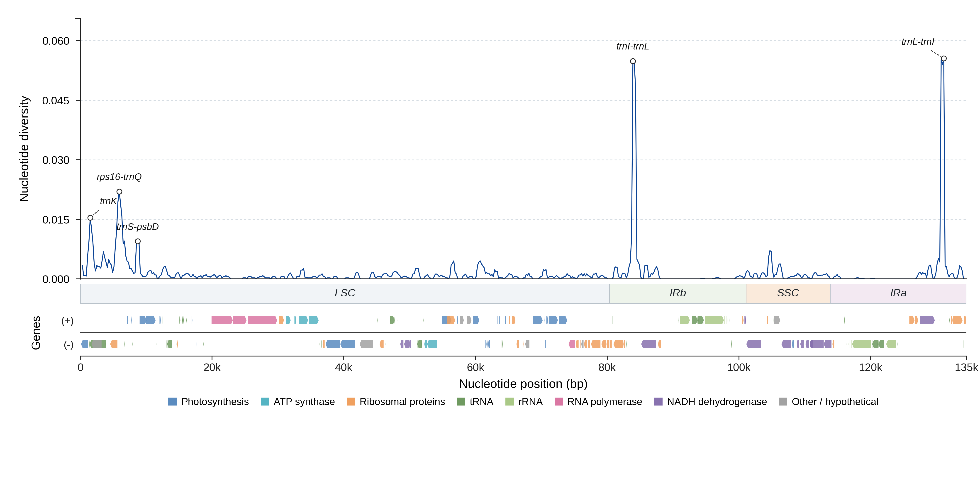Select the trnI-trnL peak marker circle
Viewport: 980px width, 477px height.
click(633, 61)
